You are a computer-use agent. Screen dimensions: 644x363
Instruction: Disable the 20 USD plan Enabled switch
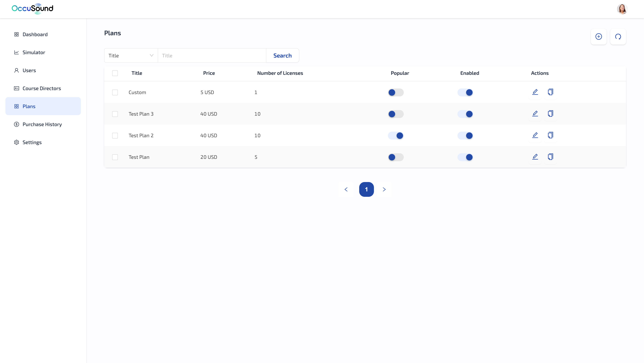pos(465,157)
